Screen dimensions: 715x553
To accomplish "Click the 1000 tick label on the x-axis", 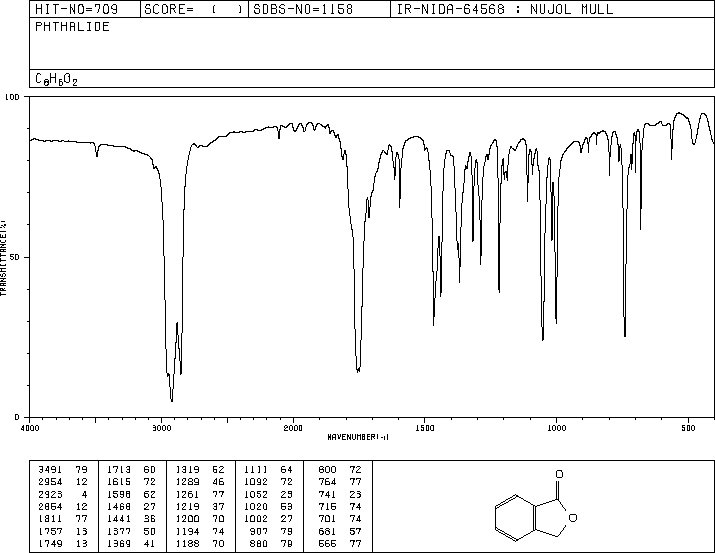I will (556, 428).
